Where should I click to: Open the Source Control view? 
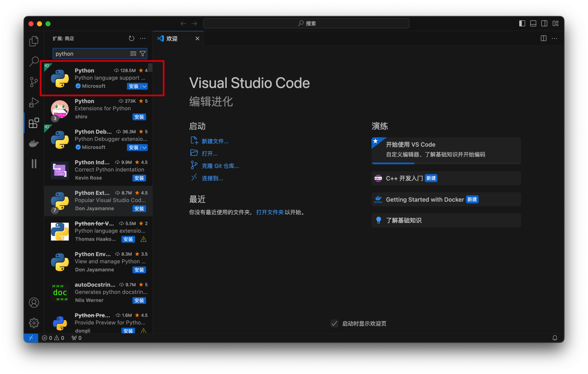34,82
